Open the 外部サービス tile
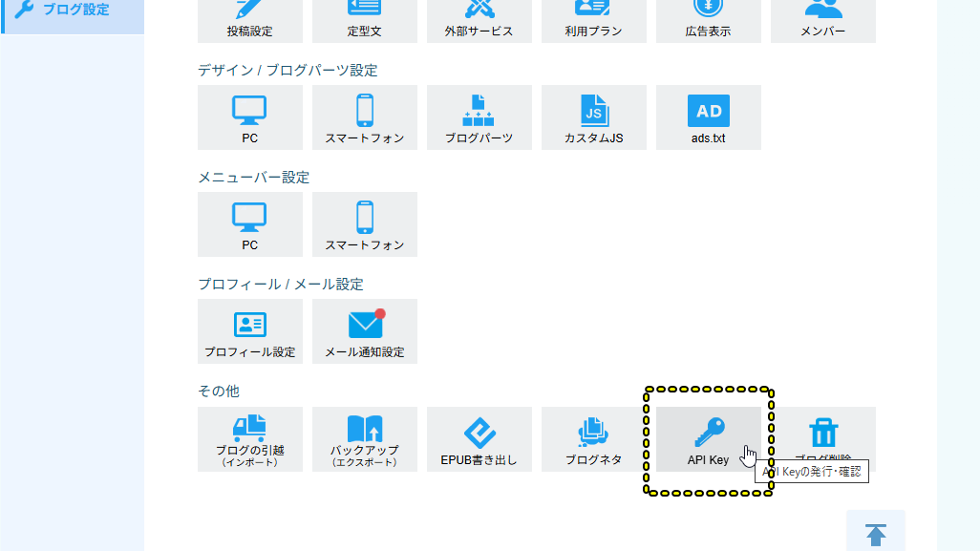The height and width of the screenshot is (551, 980). [479, 21]
